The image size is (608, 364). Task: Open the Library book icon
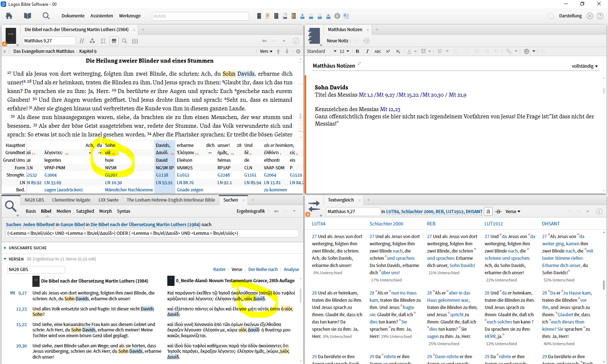click(x=28, y=16)
